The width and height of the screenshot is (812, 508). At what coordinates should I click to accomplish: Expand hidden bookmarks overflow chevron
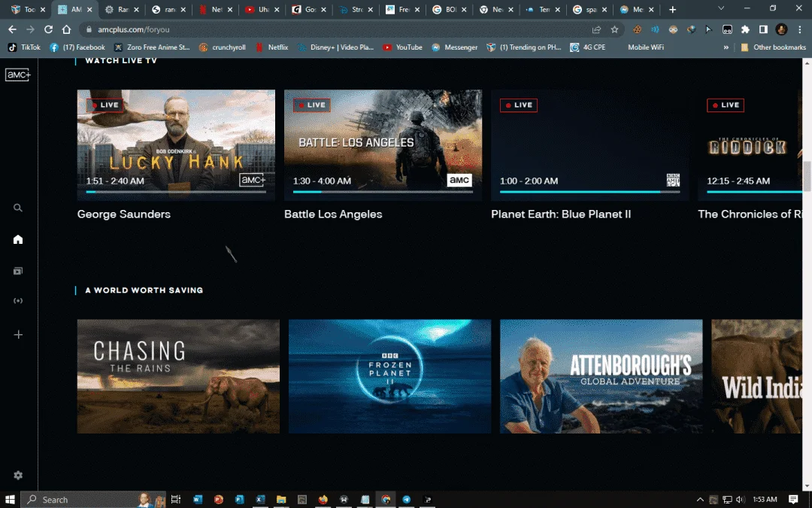(x=726, y=47)
